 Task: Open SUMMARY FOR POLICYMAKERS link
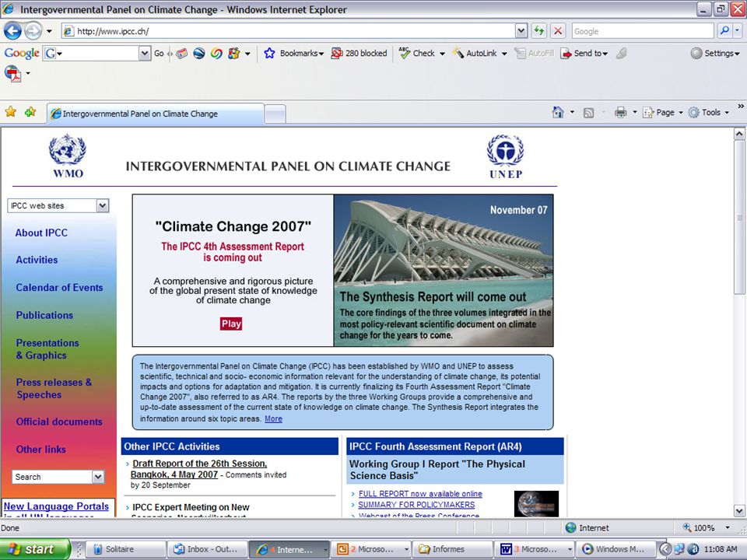point(416,505)
